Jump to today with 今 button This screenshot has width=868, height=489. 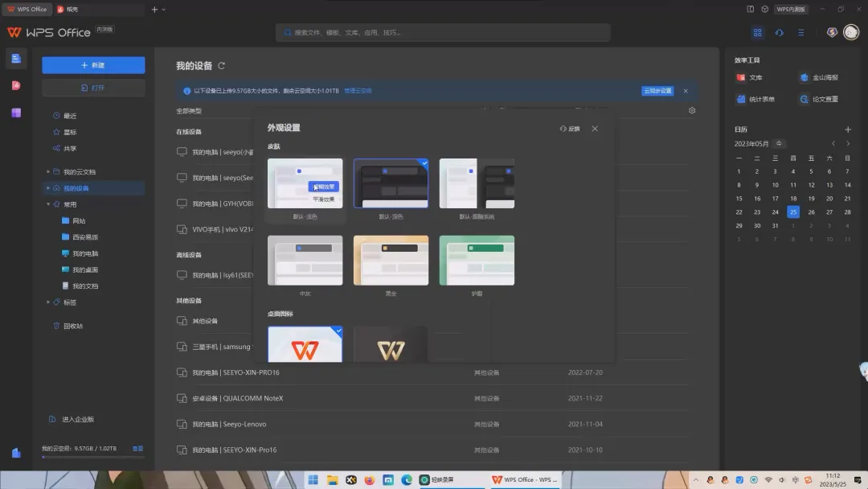pyautogui.click(x=779, y=144)
